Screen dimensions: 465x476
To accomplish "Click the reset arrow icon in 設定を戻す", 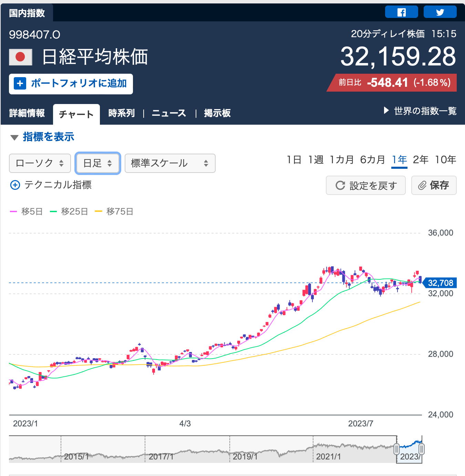I will pos(340,186).
